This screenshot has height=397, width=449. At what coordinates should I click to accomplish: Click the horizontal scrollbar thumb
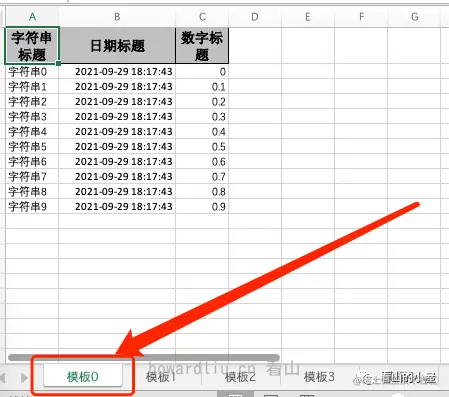pos(144,358)
